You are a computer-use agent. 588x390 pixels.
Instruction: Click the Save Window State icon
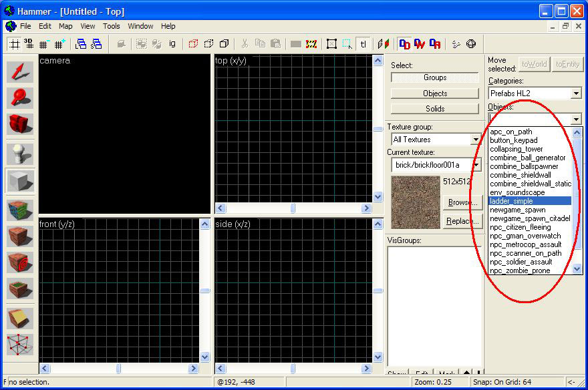96,44
